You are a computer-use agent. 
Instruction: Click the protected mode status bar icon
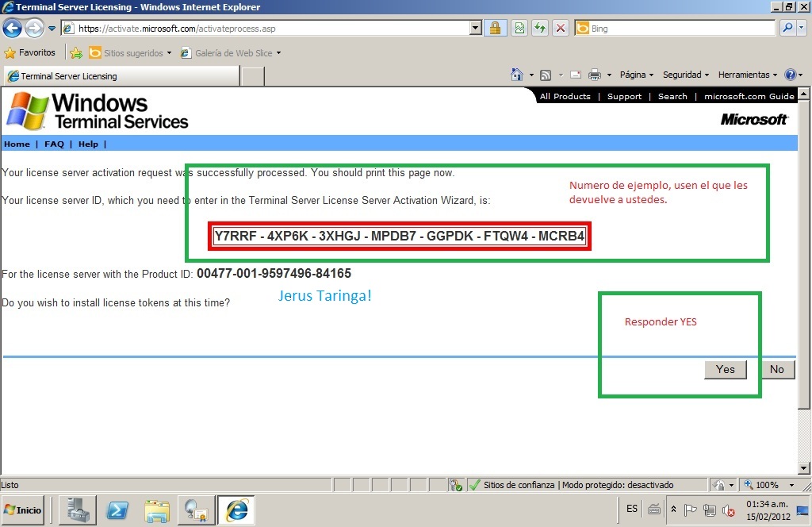[718, 485]
